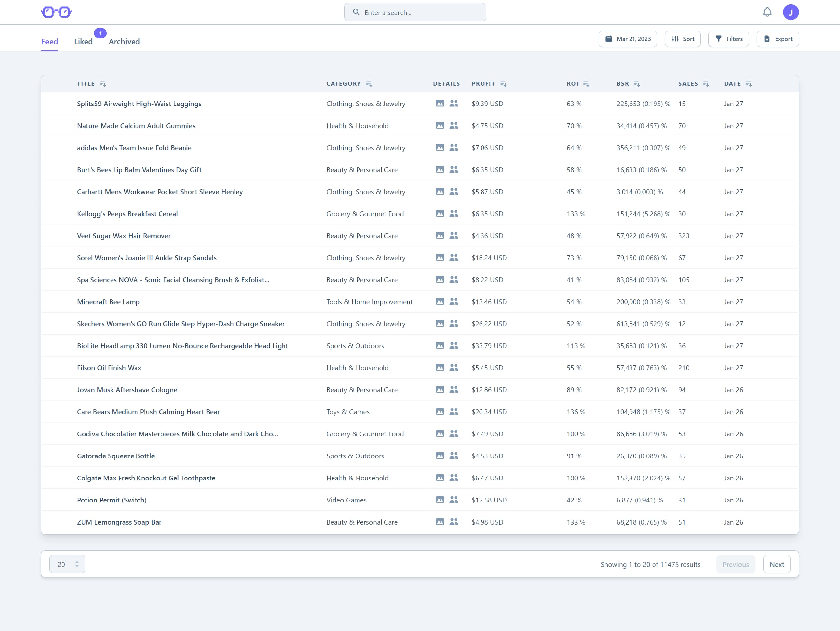Click the Liked tab count badge

(x=100, y=34)
